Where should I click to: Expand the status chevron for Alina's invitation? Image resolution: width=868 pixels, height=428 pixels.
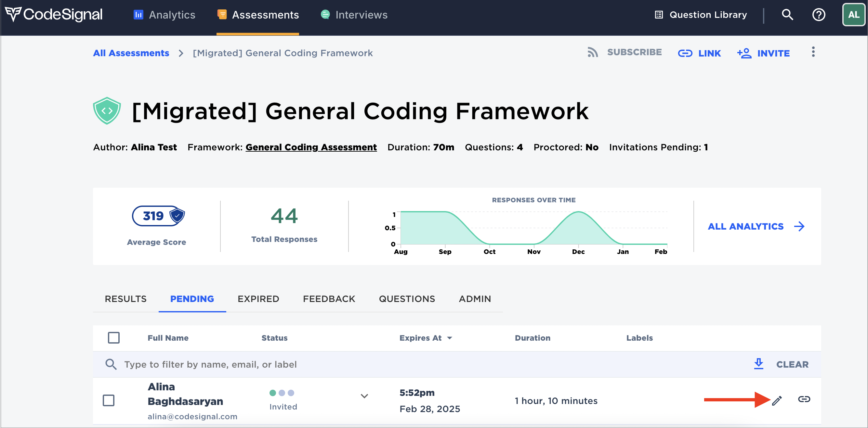click(x=364, y=396)
